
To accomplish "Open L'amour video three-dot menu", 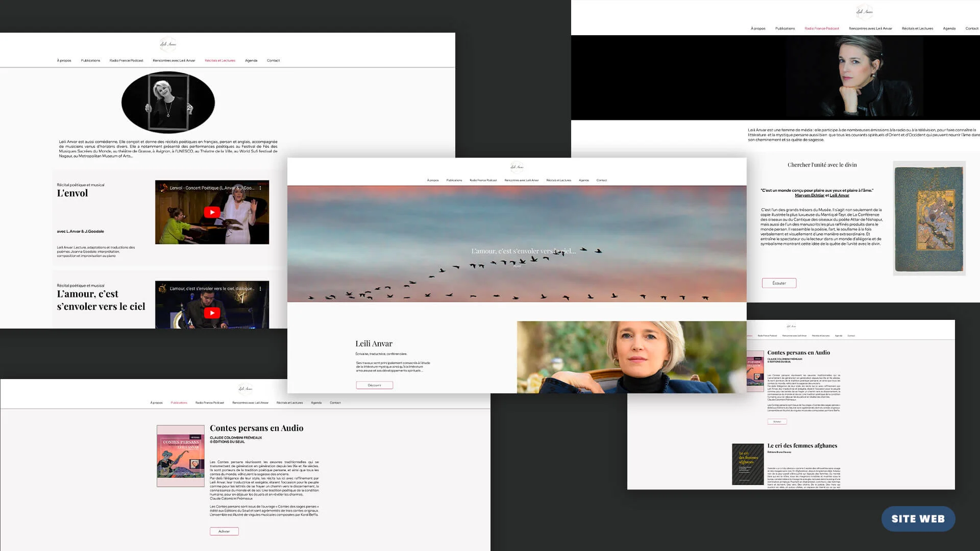I will 260,289.
